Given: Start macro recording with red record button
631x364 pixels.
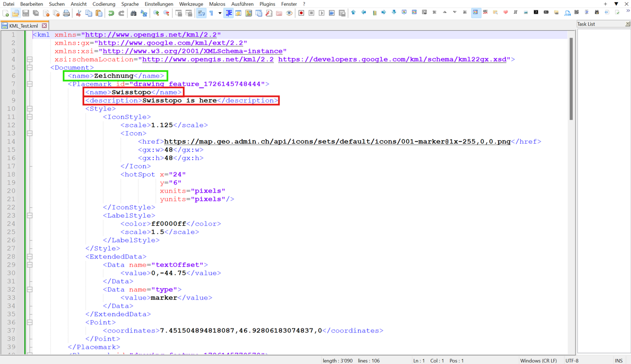Looking at the screenshot, I should point(301,13).
